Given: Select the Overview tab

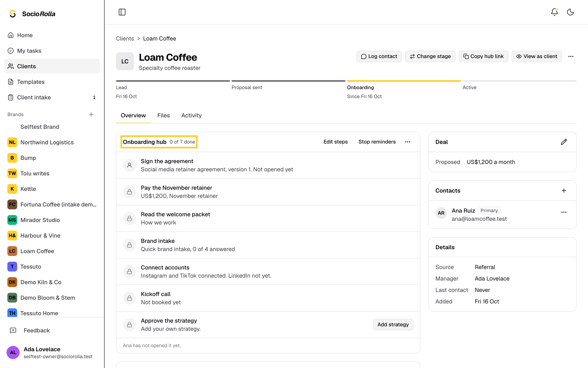Looking at the screenshot, I should click(133, 115).
